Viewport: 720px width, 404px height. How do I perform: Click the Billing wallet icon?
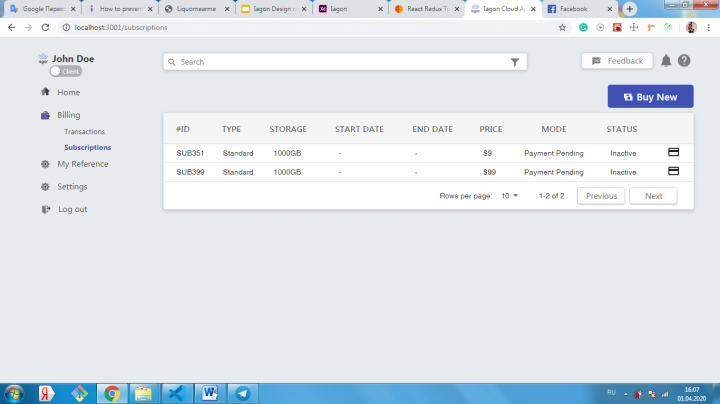[45, 115]
